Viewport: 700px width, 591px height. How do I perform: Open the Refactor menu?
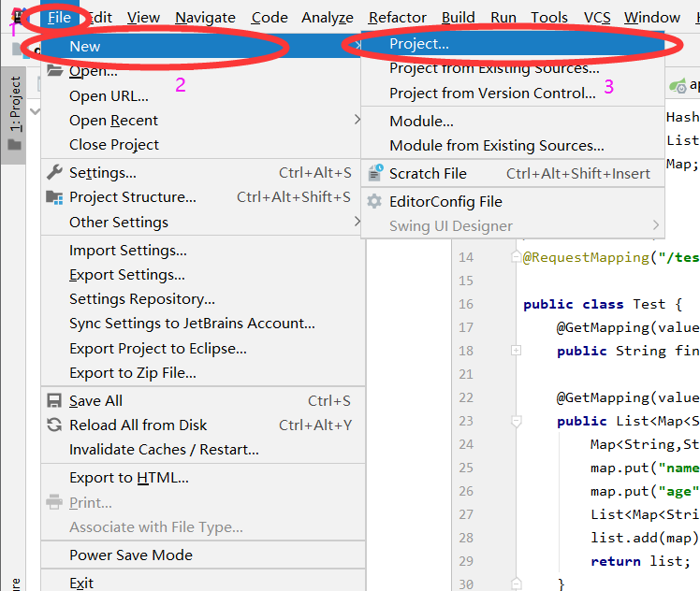click(398, 18)
